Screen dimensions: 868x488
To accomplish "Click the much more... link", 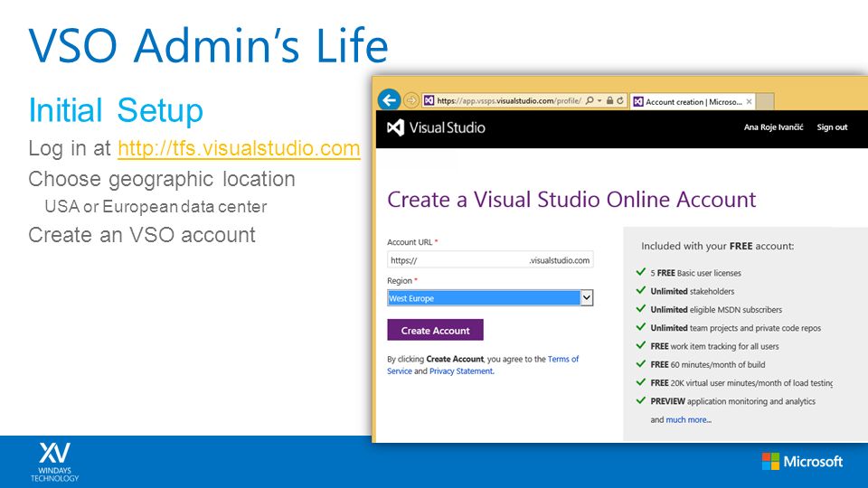I will (x=688, y=420).
